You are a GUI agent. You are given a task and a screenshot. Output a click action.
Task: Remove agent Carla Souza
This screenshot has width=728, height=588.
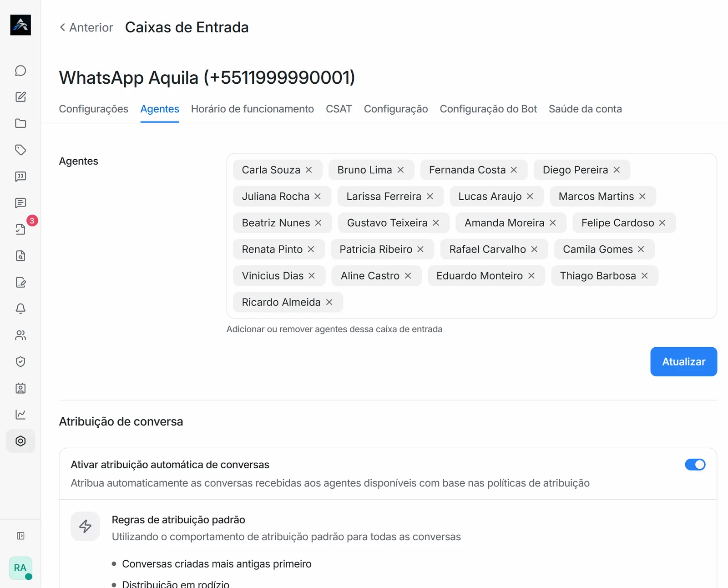point(308,170)
